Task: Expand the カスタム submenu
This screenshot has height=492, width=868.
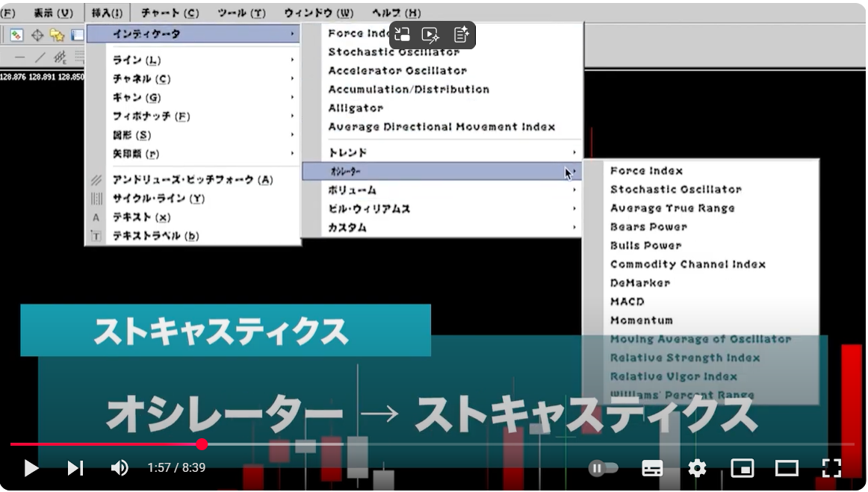Action: pos(441,228)
